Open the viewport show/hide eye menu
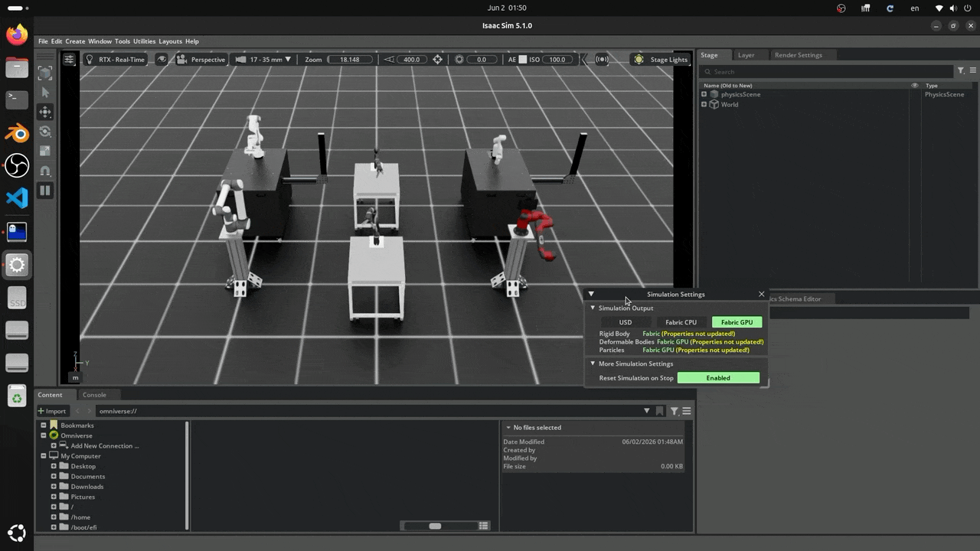The image size is (980, 551). click(162, 59)
